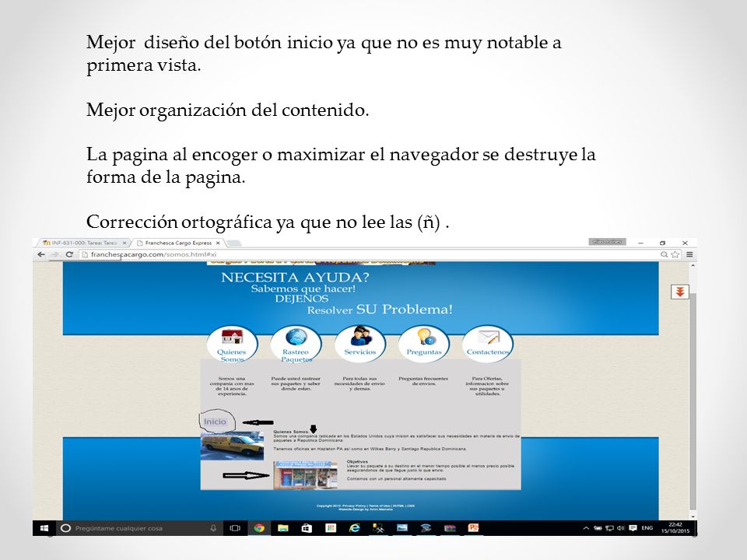747x560 pixels.
Task: Open PowerPoint from the taskbar
Action: tap(473, 527)
